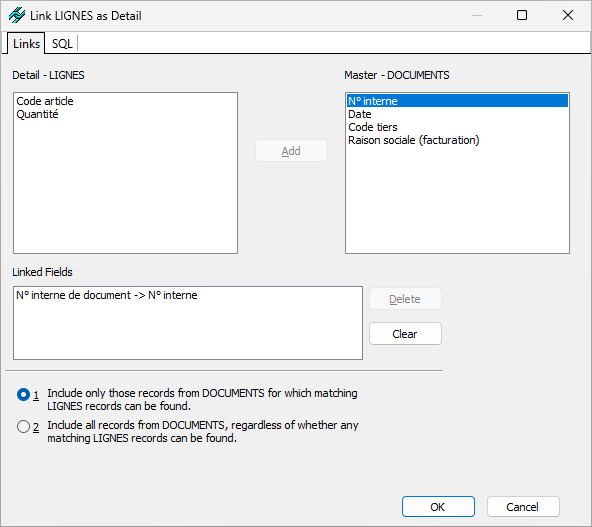Switch to the SQL tab

[x=62, y=44]
